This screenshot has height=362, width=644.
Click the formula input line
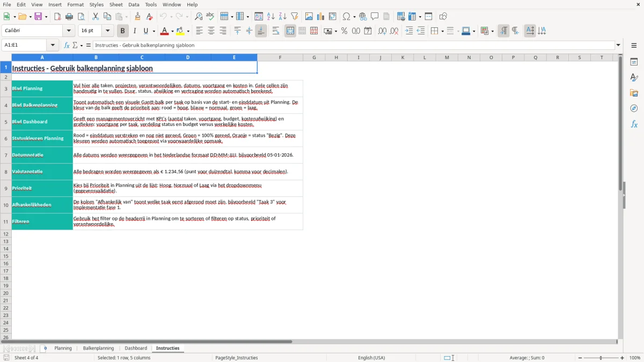coord(354,45)
